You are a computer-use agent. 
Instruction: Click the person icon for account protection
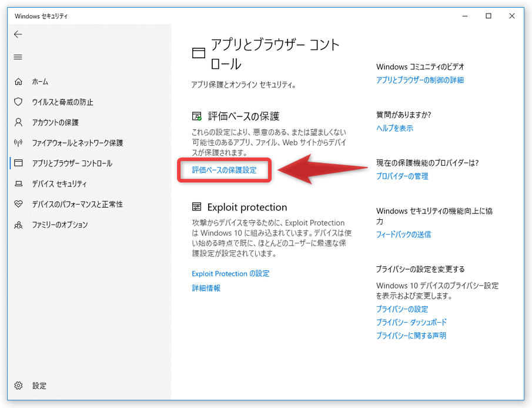tap(18, 122)
